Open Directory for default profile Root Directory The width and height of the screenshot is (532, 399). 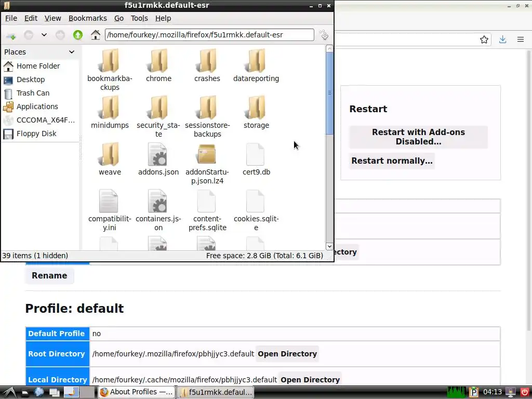click(x=287, y=354)
